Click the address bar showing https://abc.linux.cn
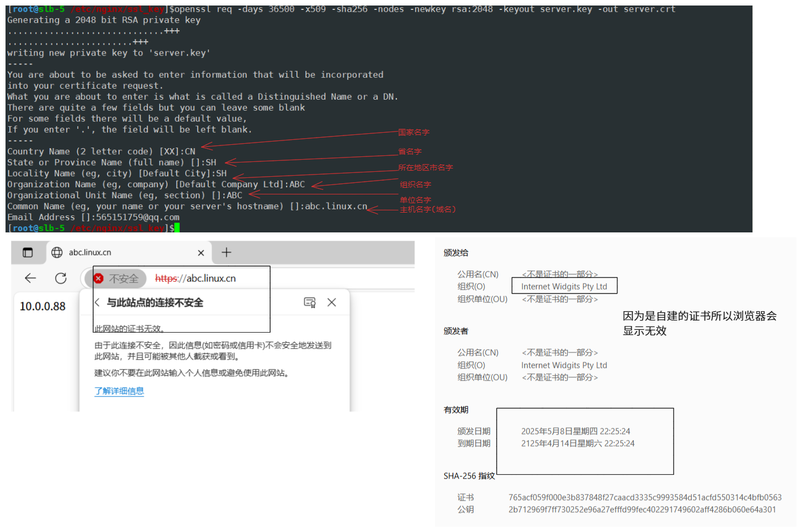Image resolution: width=802 pixels, height=532 pixels. (x=195, y=279)
